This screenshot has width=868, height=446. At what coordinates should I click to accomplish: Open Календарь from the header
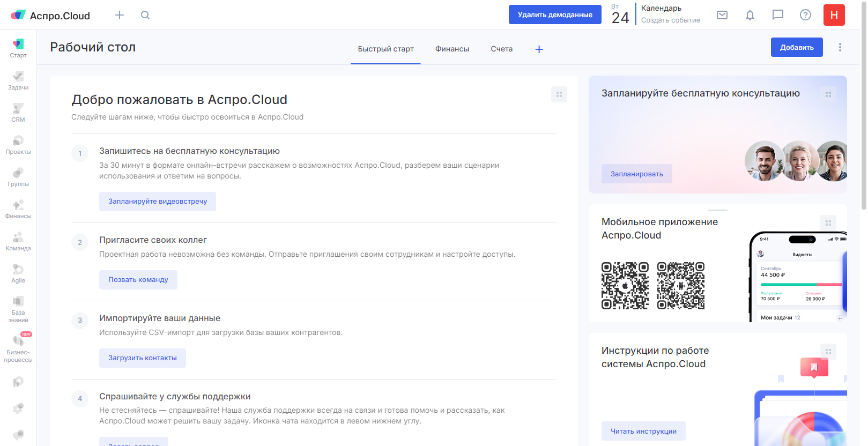click(662, 8)
